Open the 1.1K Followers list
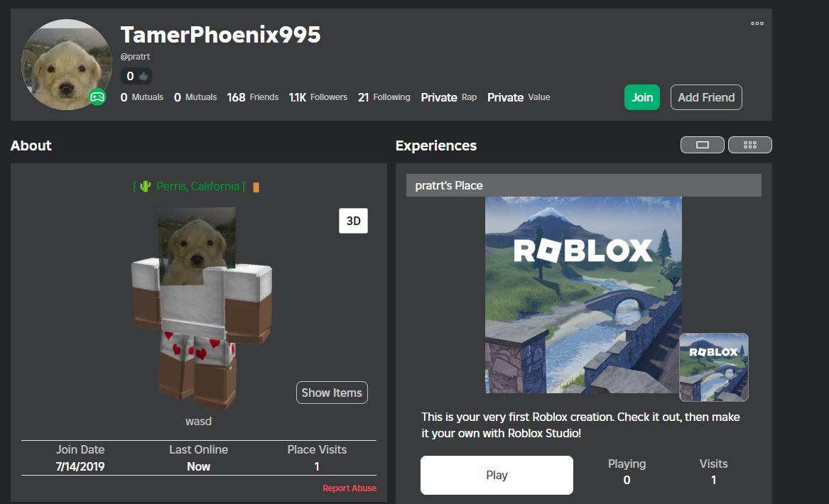 coord(318,97)
